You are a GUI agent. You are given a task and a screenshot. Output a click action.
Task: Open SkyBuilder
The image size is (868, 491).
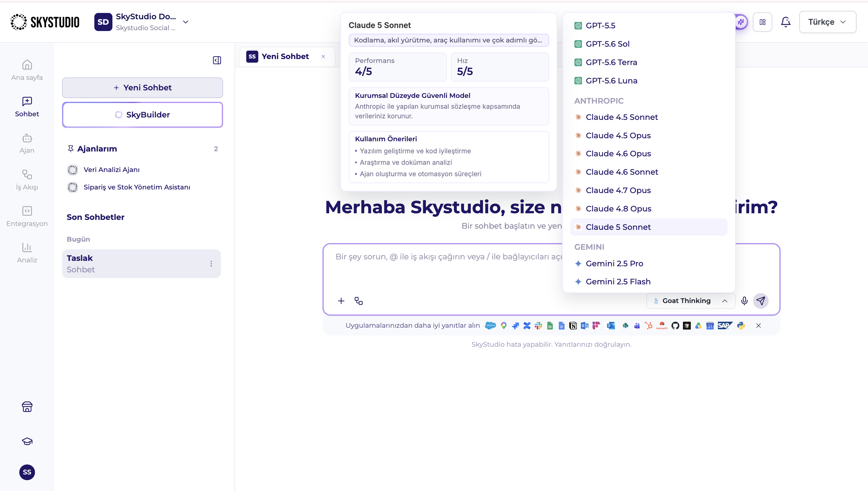click(142, 115)
